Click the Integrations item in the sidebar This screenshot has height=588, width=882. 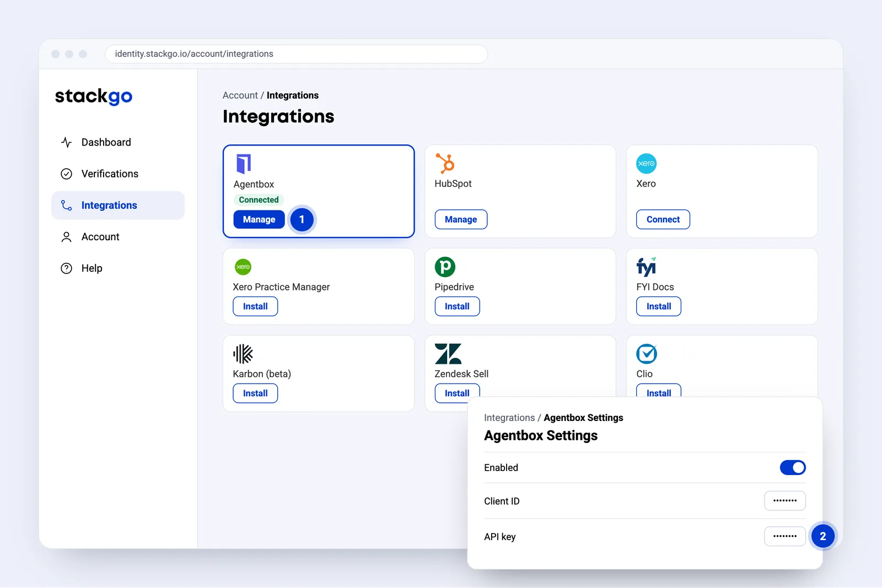point(118,205)
